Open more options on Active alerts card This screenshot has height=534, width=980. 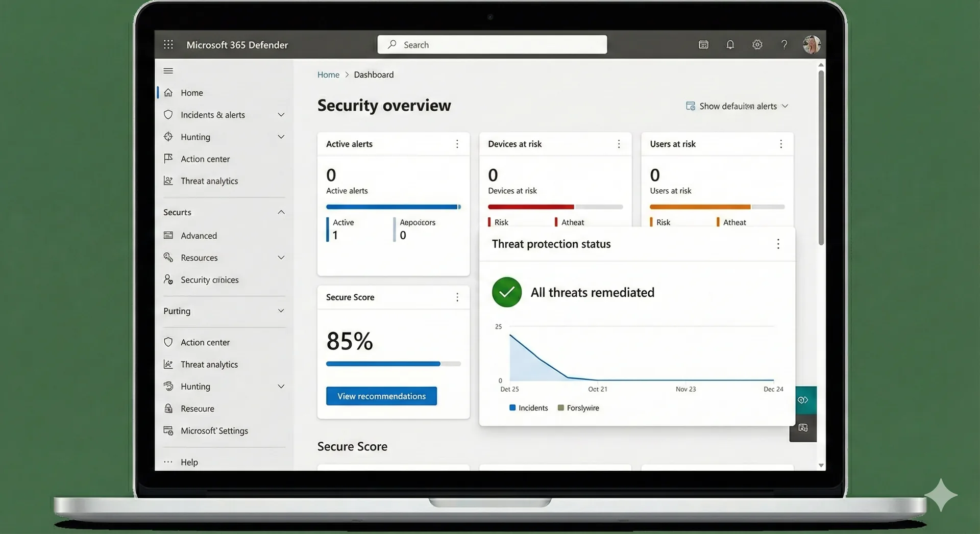[457, 144]
